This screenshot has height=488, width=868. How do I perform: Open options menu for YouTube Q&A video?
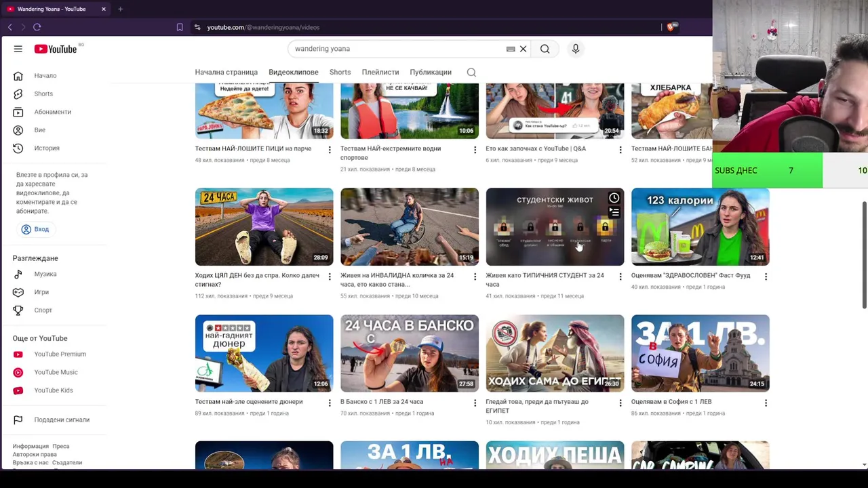[x=620, y=150]
